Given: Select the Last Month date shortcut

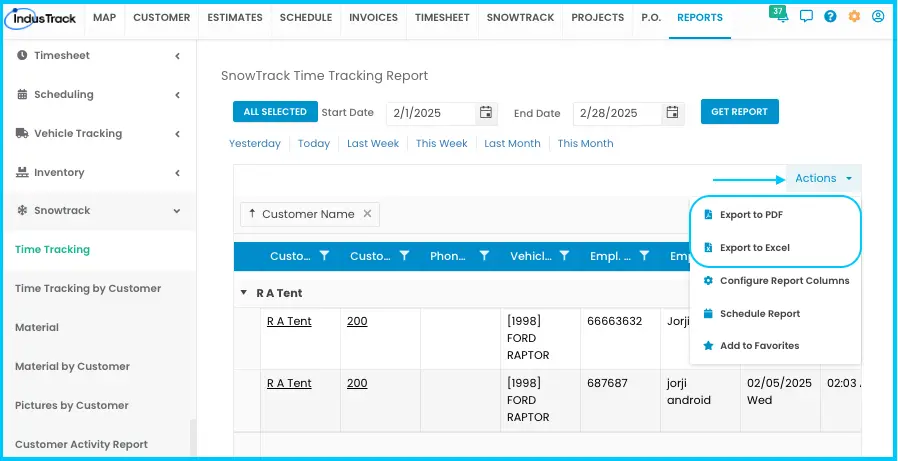Looking at the screenshot, I should [512, 144].
